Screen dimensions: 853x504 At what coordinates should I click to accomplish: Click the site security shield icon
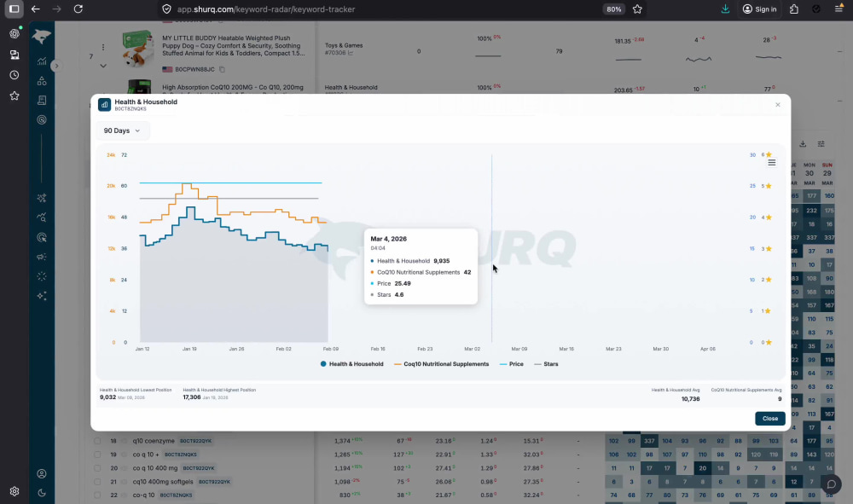(x=167, y=9)
